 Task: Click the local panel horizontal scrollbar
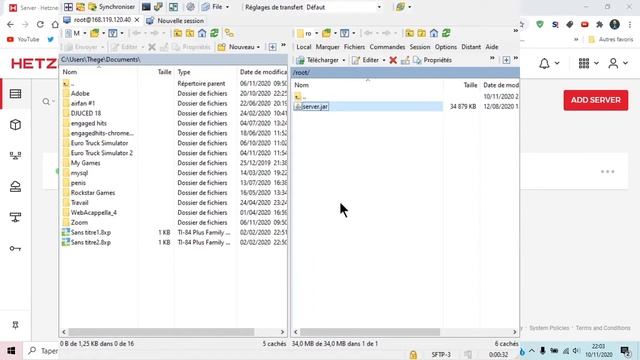pos(161,332)
